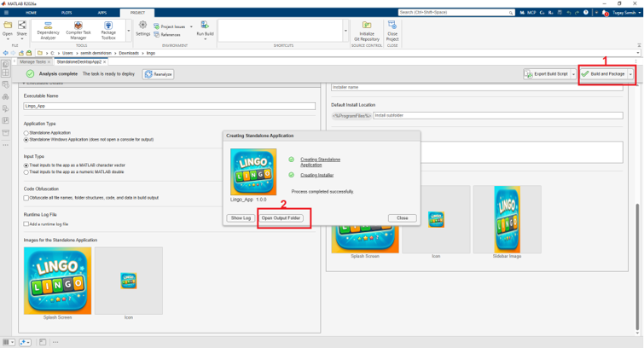Click Initialize Git Repository
Viewport: 644px width, 348px height.
(x=367, y=31)
